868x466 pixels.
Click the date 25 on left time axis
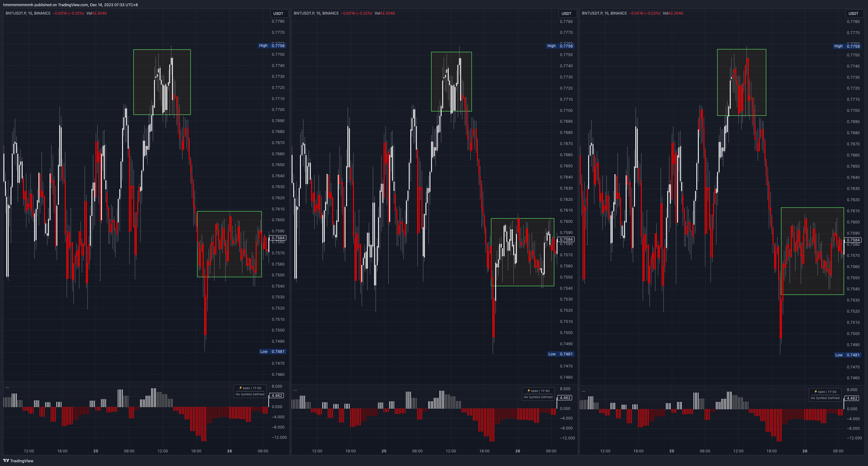coord(96,451)
